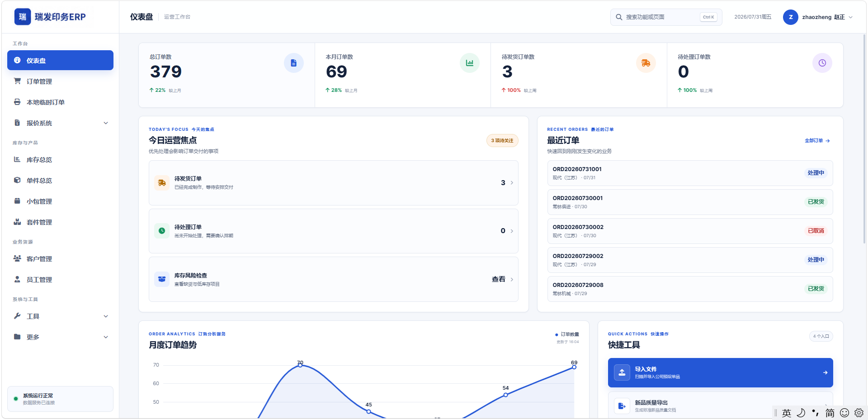Open 待发货订单 focus row chevron

[512, 183]
